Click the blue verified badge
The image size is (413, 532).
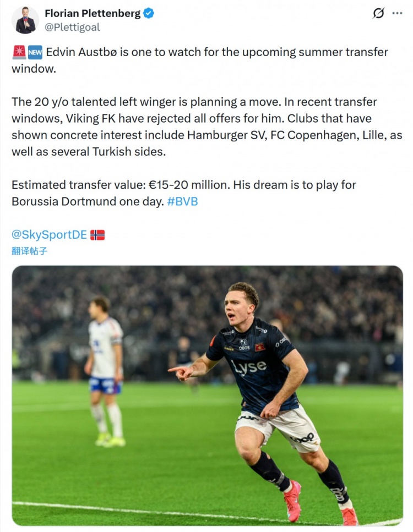[x=149, y=13]
